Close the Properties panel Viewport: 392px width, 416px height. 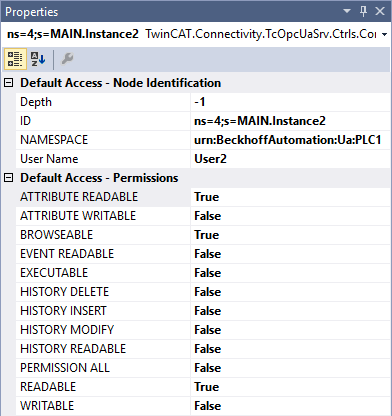(x=380, y=11)
